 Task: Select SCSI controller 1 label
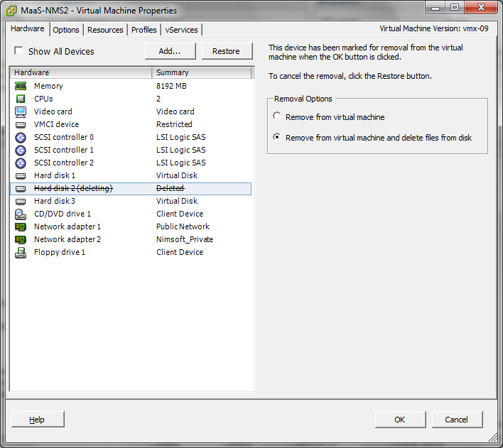(64, 150)
